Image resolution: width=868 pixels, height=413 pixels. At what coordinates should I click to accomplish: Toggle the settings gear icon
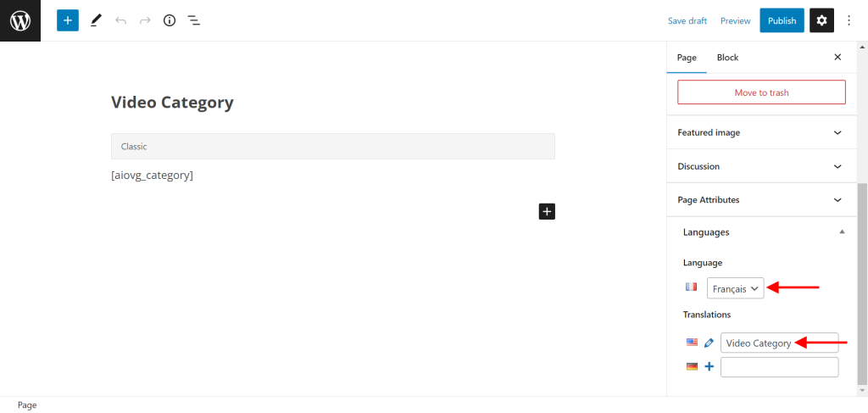pyautogui.click(x=821, y=20)
